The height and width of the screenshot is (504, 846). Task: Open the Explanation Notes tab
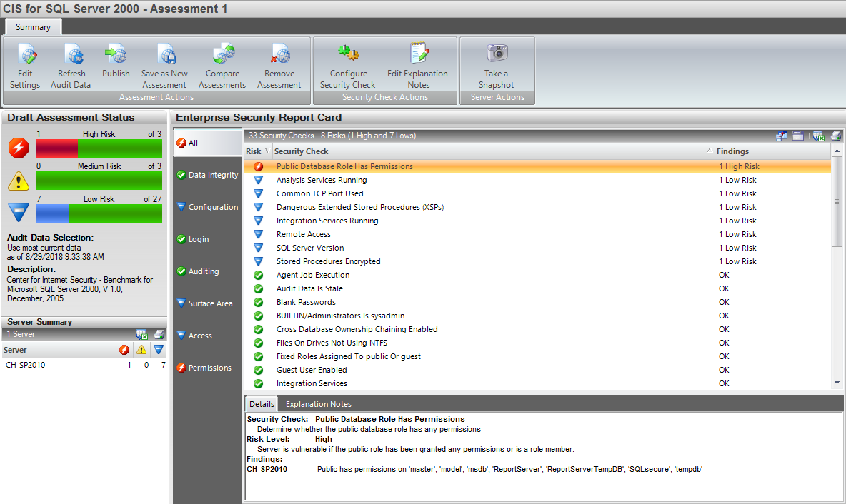click(x=319, y=404)
